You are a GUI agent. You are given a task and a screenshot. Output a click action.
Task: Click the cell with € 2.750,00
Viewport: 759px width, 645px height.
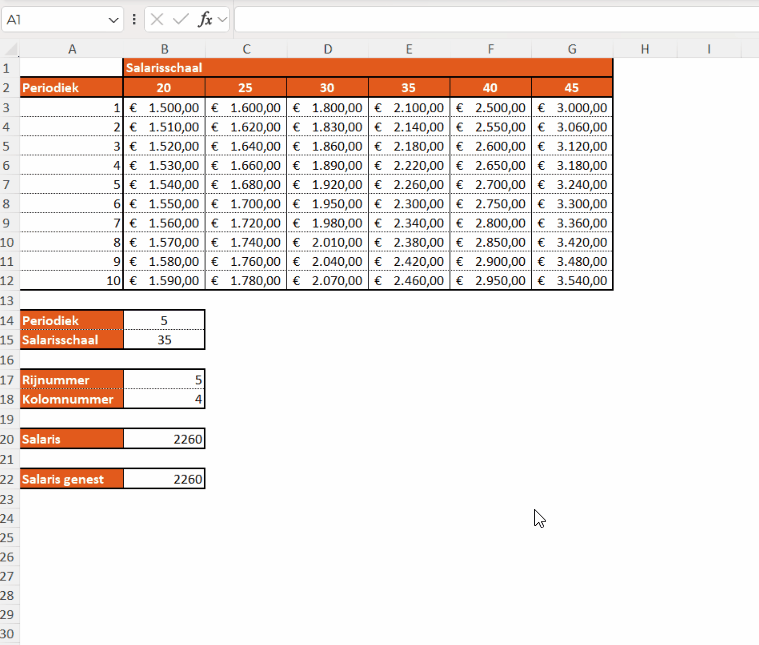(491, 204)
